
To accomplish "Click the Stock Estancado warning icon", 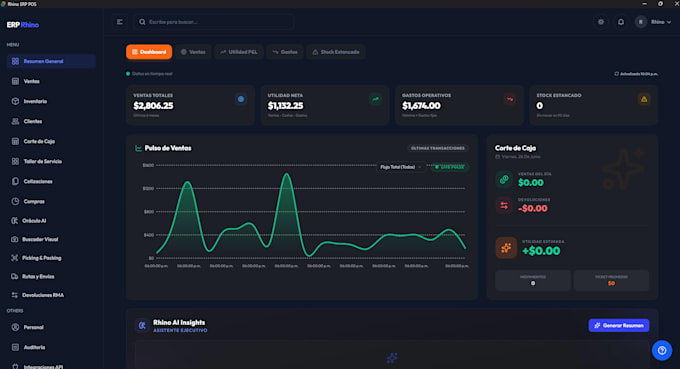I will tap(644, 99).
